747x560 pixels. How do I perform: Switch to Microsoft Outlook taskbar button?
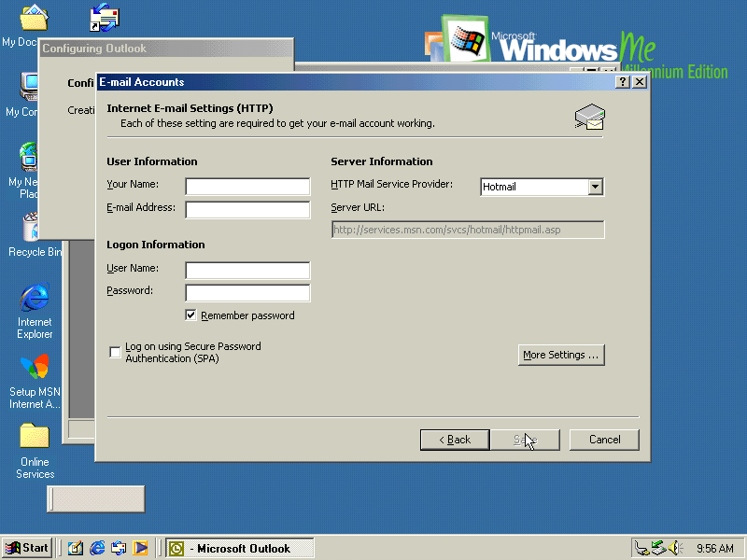click(x=240, y=549)
